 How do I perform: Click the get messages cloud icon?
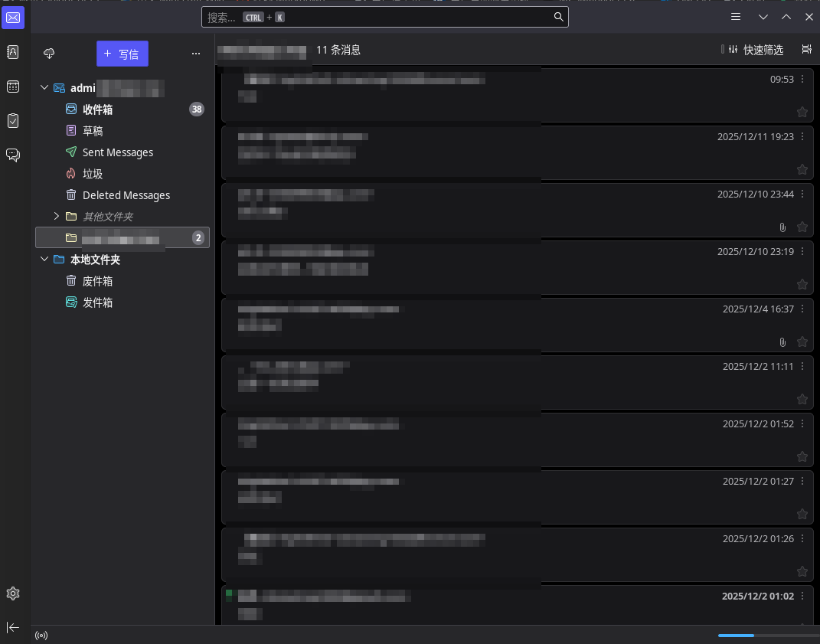click(49, 54)
